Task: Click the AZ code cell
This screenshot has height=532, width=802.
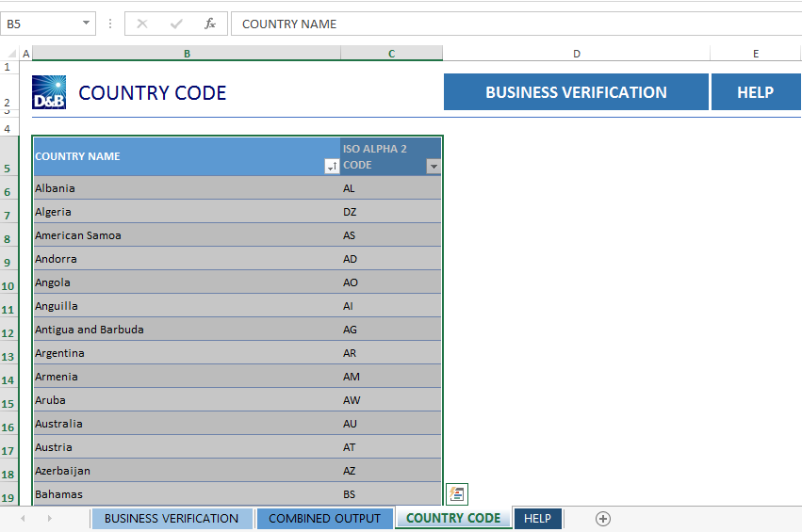Action: pyautogui.click(x=391, y=470)
